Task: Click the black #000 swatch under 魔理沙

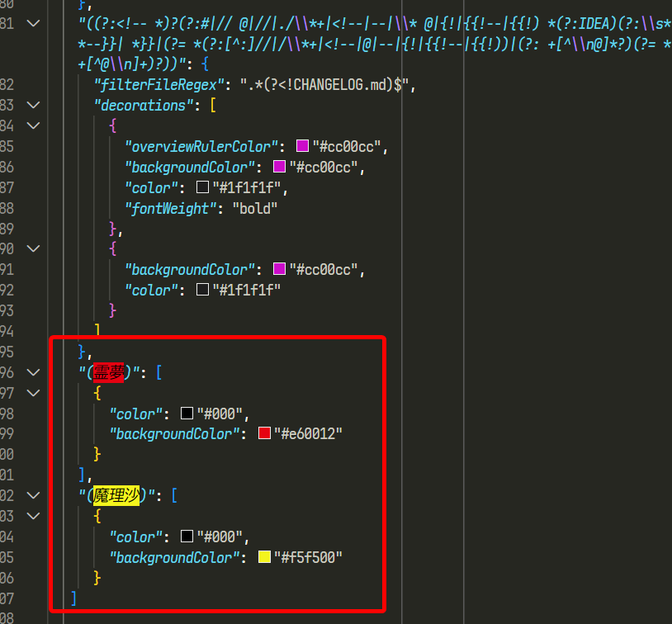Action: [x=187, y=537]
